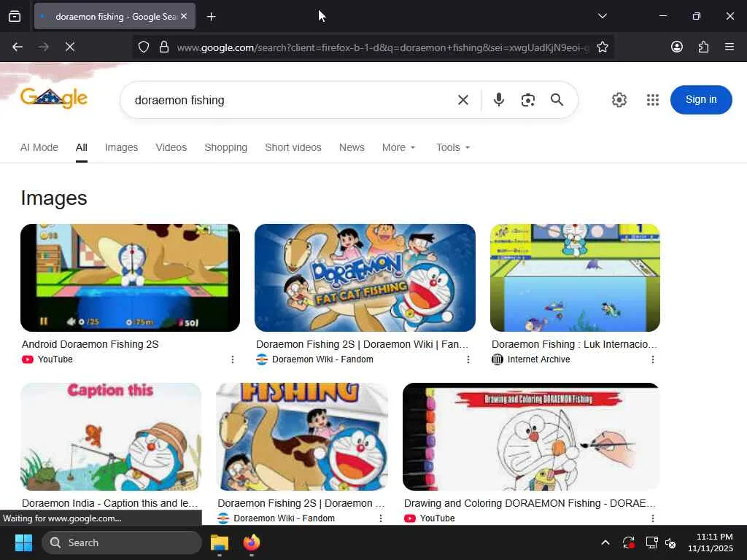Stop loading the page

pyautogui.click(x=69, y=47)
